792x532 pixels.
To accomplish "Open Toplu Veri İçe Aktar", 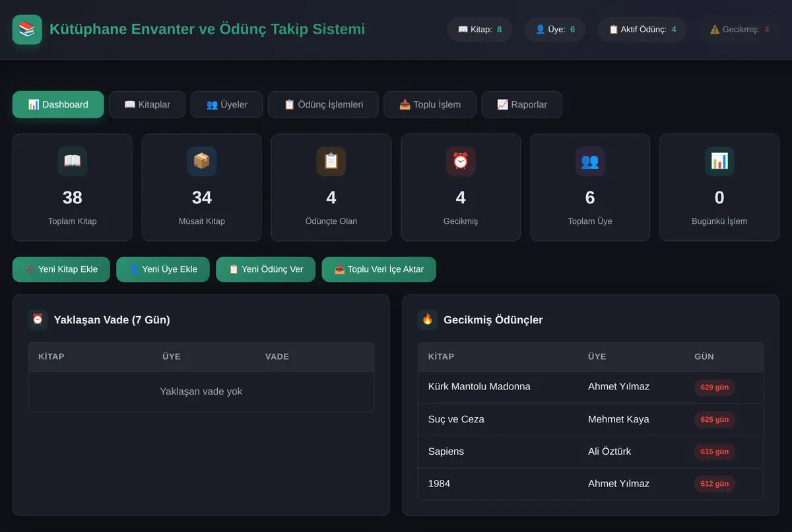I will click(x=379, y=269).
